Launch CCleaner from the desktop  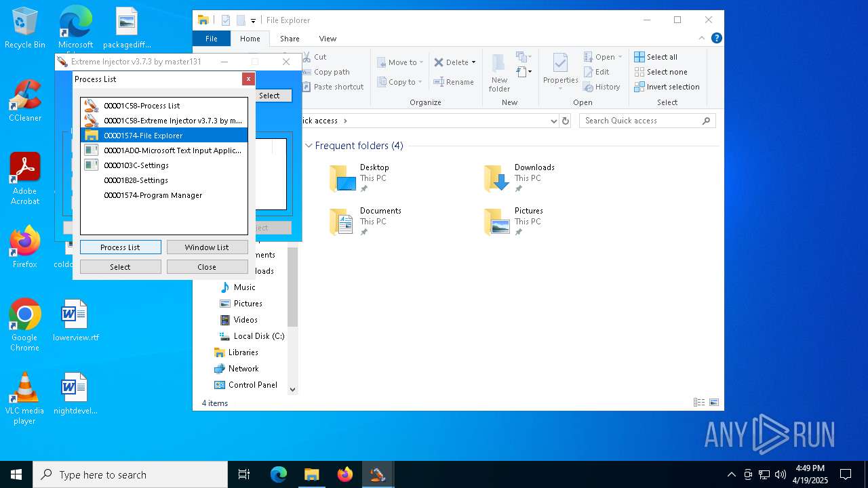pyautogui.click(x=25, y=101)
